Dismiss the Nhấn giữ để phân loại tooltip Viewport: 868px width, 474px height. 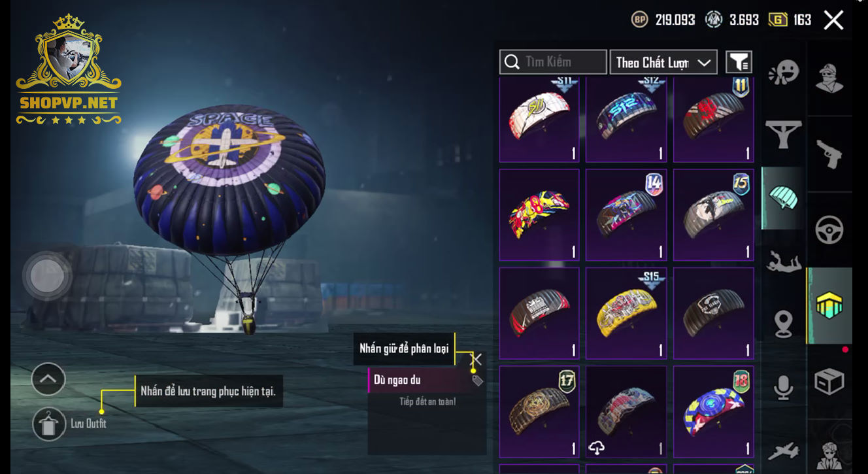[x=477, y=359]
